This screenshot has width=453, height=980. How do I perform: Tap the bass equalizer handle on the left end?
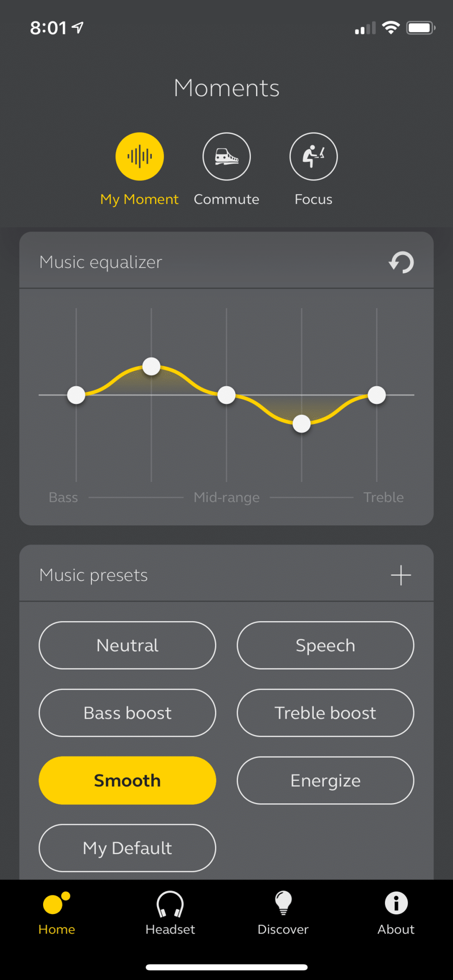point(76,395)
